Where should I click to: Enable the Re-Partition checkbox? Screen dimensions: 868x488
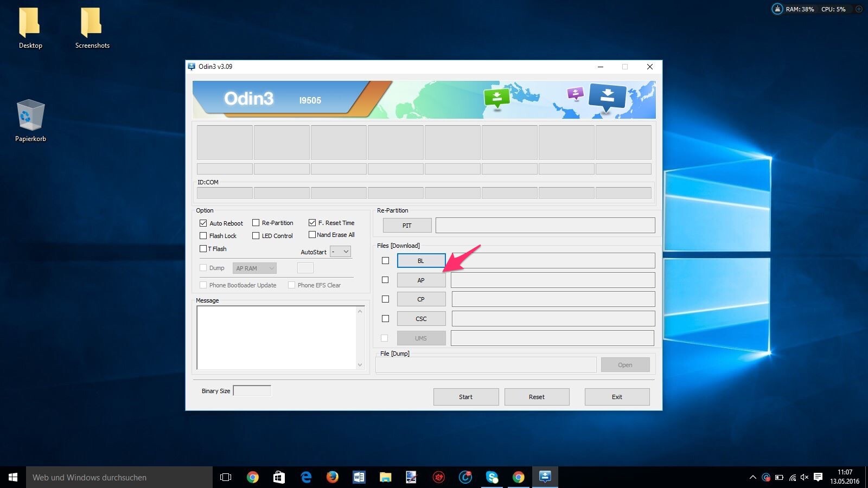[256, 223]
